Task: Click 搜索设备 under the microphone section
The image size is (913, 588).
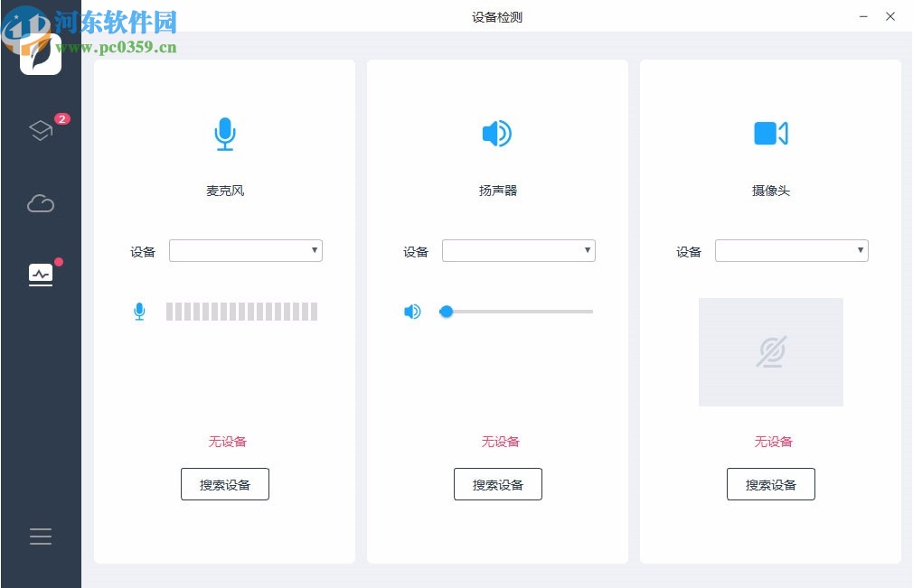Action: 224,483
